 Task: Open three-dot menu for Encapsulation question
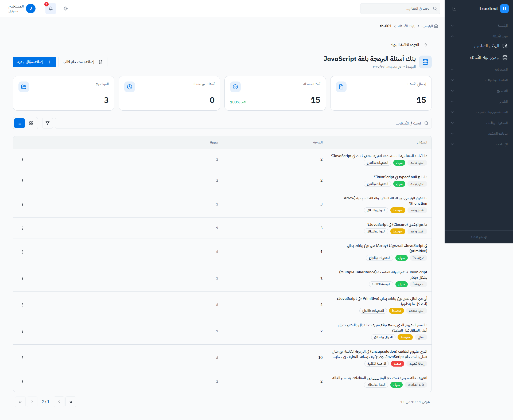(23, 358)
